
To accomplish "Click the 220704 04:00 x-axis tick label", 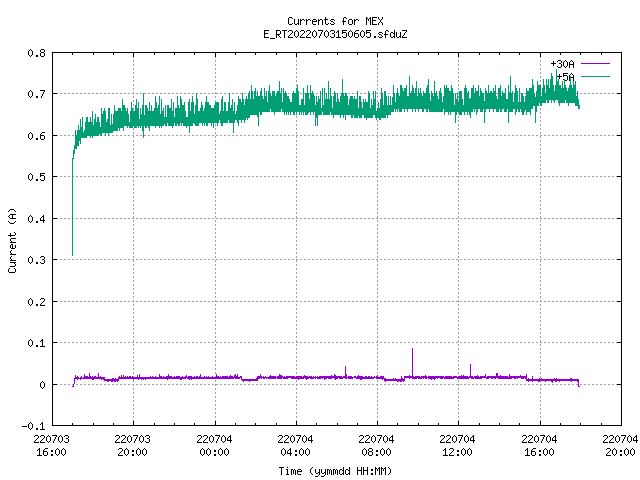I will point(295,446).
